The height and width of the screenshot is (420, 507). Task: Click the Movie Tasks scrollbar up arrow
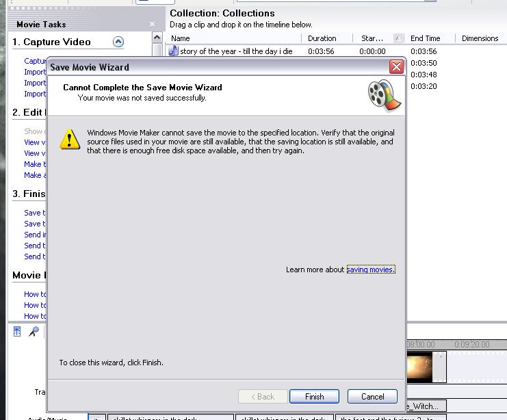point(157,38)
